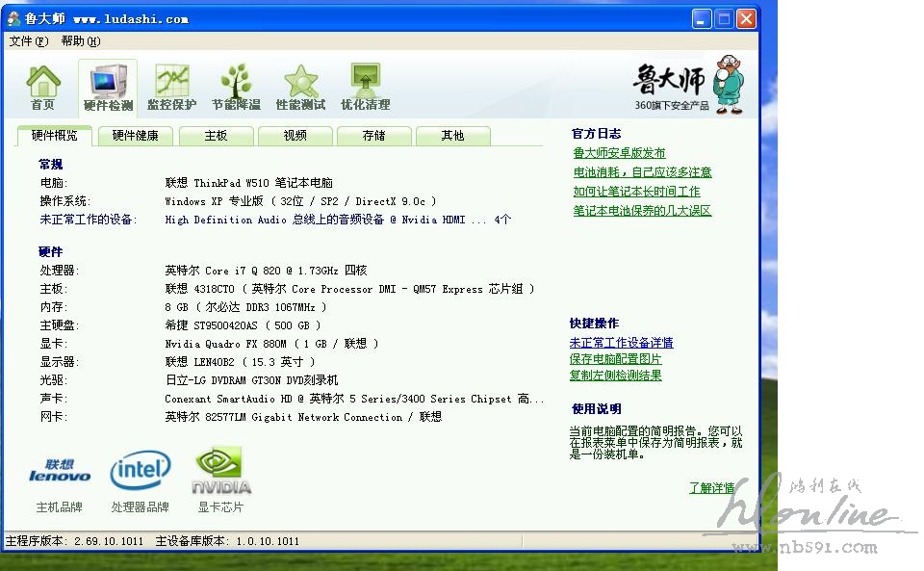Click network card text 英特尔 82577LM Gigabit
924x571 pixels.
pyautogui.click(x=303, y=417)
